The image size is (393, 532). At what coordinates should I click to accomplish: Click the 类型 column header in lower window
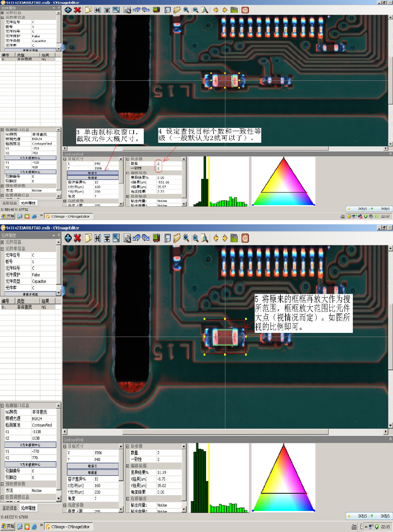pos(27,301)
